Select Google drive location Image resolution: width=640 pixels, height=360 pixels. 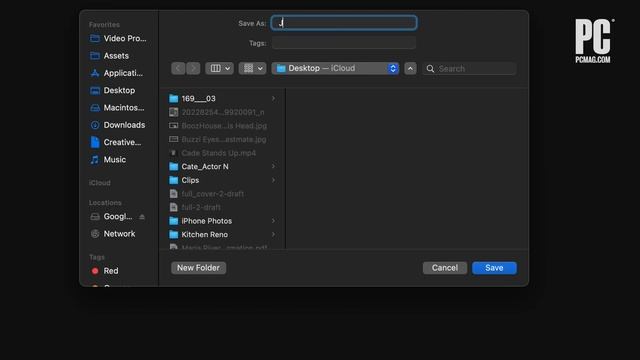point(111,216)
